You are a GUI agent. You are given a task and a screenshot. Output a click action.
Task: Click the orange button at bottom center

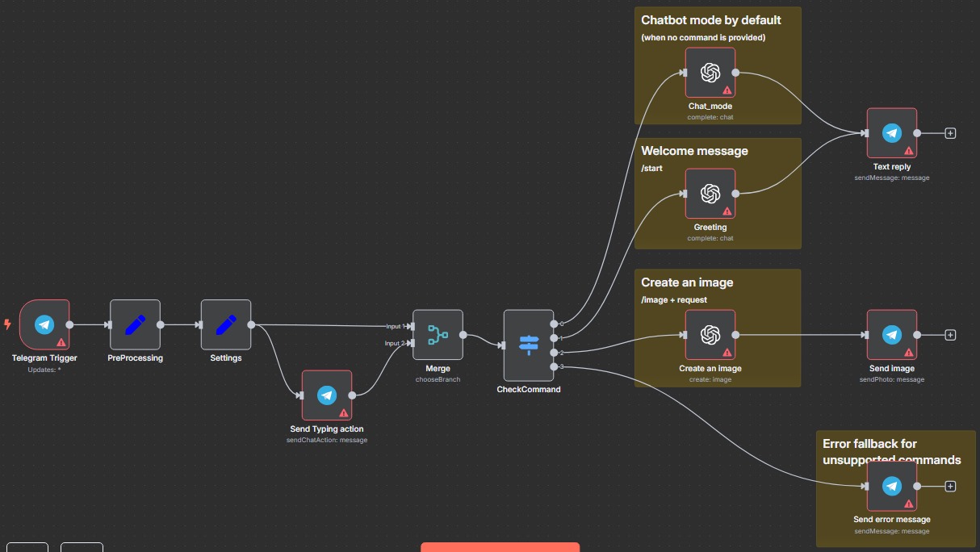pos(500,547)
